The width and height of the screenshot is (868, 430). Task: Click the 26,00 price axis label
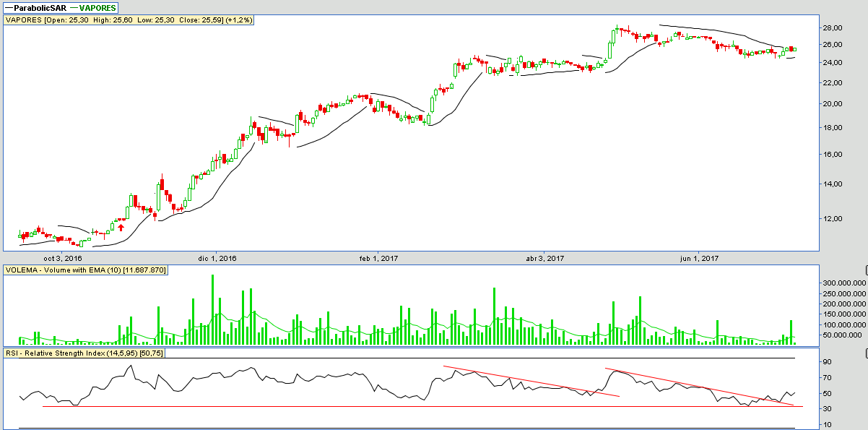(x=833, y=45)
